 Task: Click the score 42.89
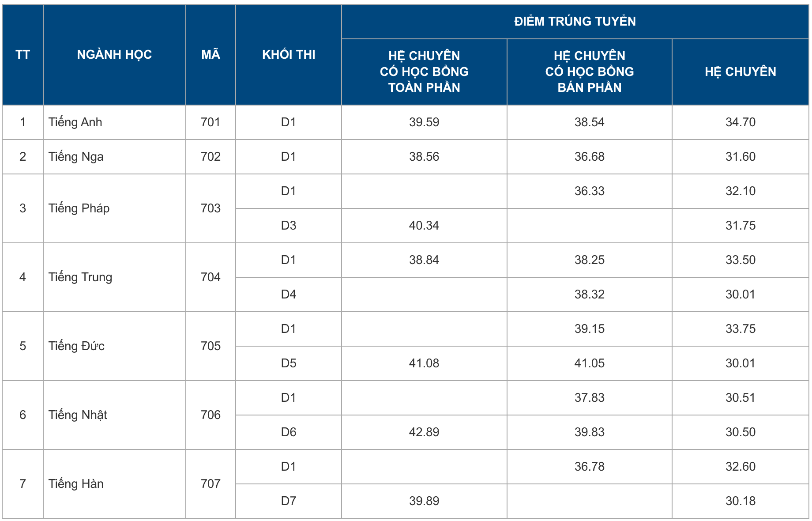point(424,432)
